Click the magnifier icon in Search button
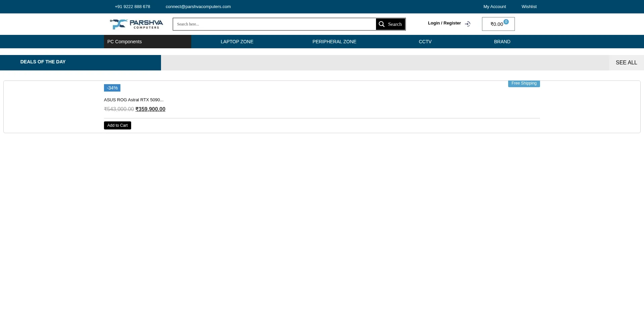 click(381, 24)
